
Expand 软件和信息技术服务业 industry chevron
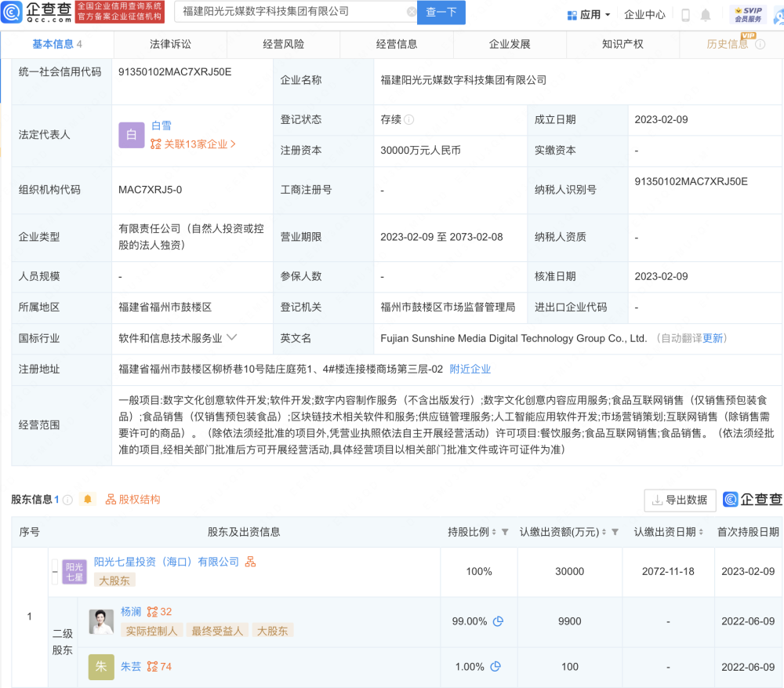tap(231, 338)
